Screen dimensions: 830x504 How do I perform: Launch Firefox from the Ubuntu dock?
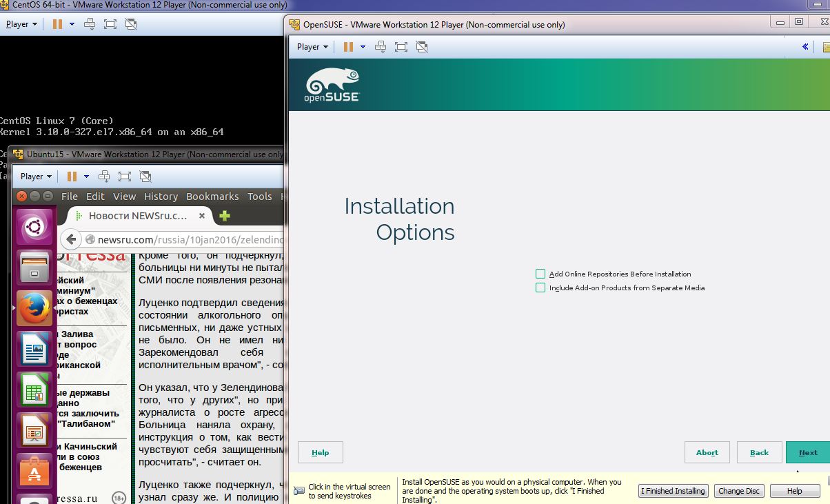[x=34, y=308]
